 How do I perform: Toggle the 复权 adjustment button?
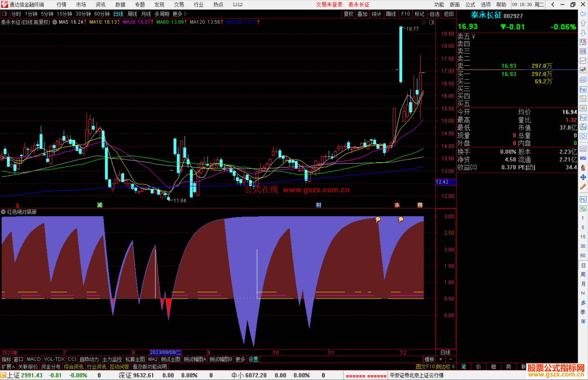click(x=348, y=14)
